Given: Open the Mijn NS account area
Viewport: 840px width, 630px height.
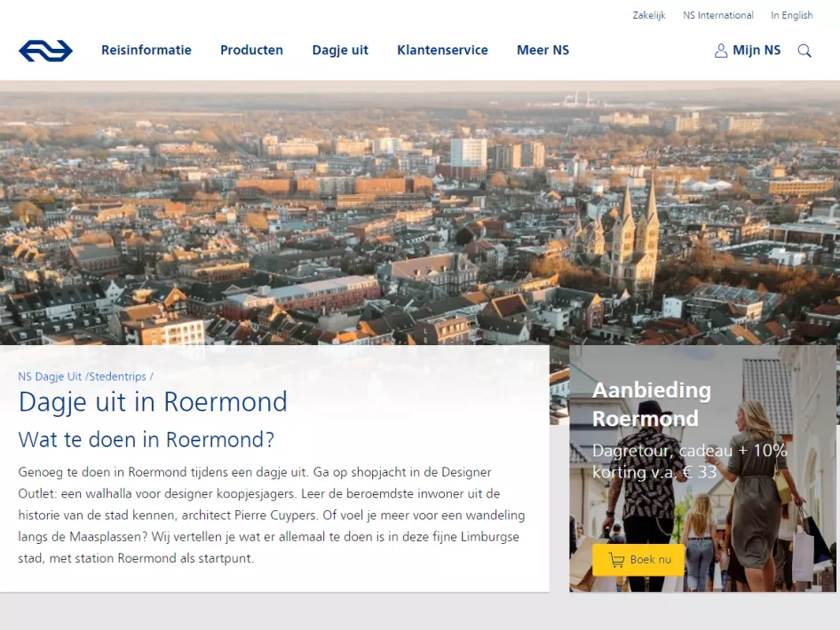Looking at the screenshot, I should pos(756,51).
